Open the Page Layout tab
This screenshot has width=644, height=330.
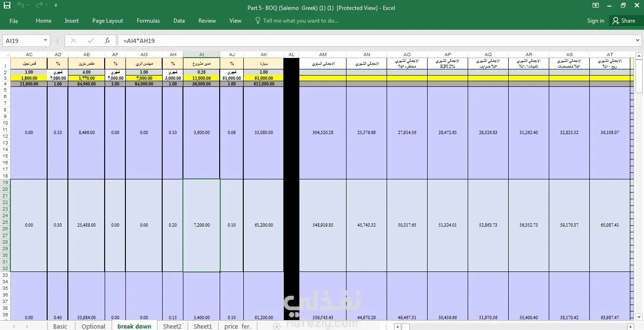point(107,21)
